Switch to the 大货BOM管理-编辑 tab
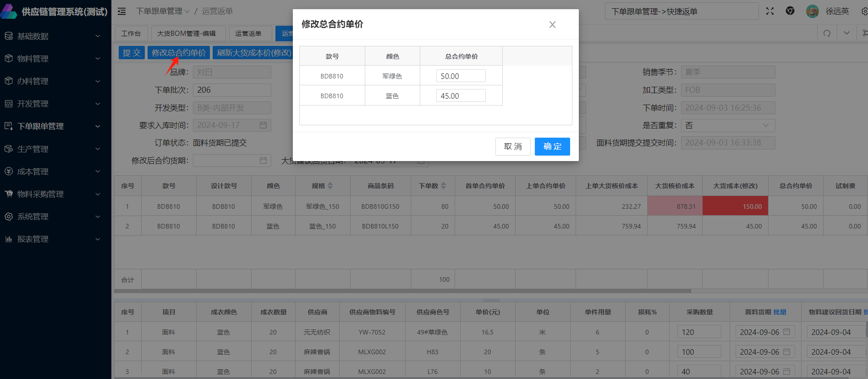The height and width of the screenshot is (379, 868). point(186,33)
